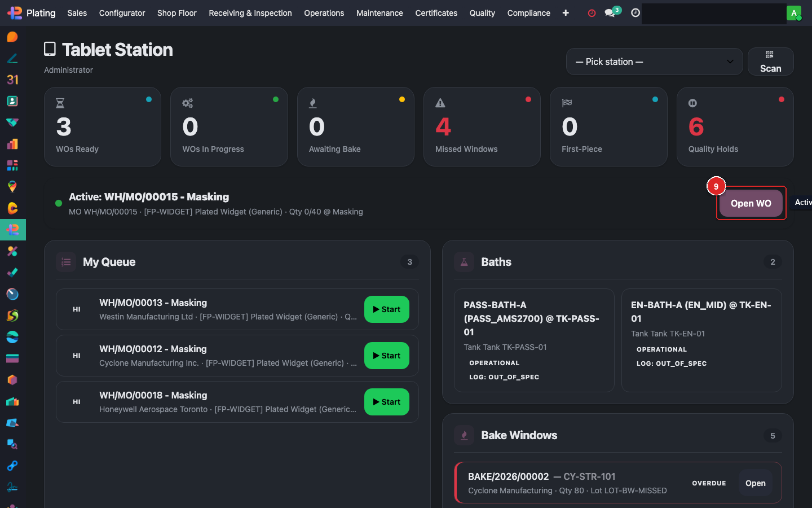This screenshot has height=508, width=812.
Task: Open the Shop Floor menu
Action: tap(176, 12)
